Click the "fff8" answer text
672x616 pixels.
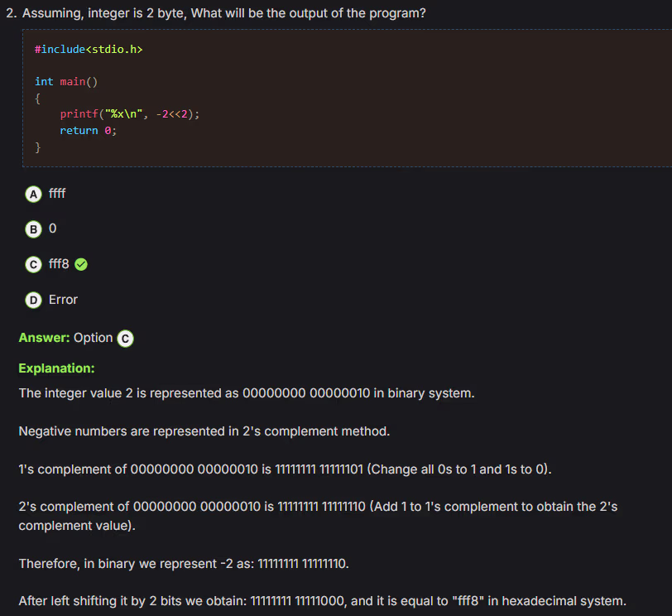pos(59,265)
